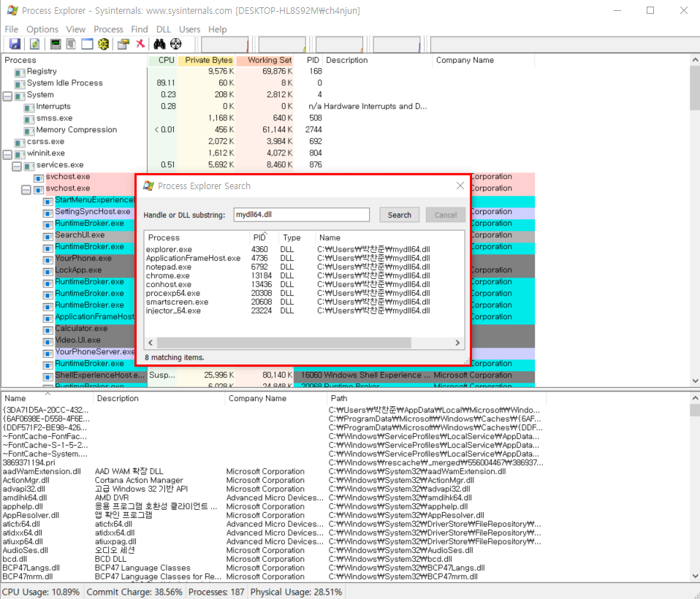
Task: Sort search results by PID column
Action: 264,237
